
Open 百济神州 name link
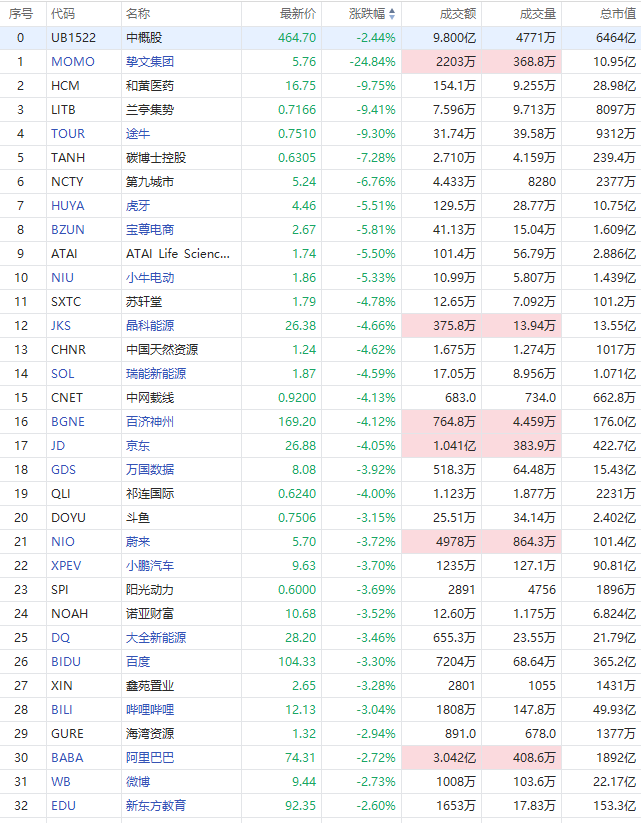point(150,422)
